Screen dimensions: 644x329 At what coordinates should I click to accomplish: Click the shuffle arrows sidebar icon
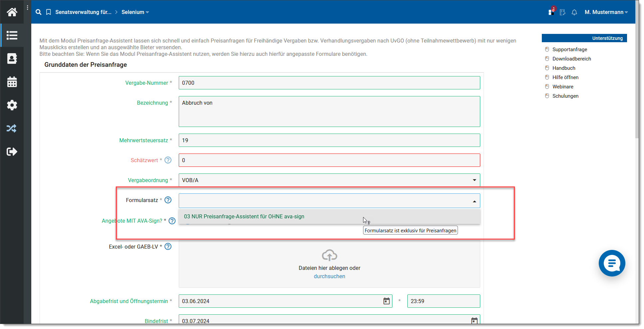click(12, 128)
